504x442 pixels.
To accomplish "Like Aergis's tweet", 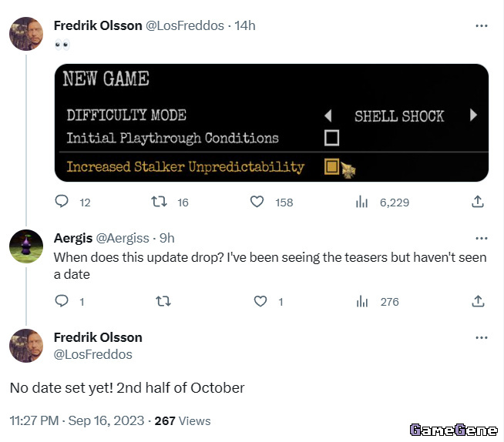I will [x=260, y=301].
